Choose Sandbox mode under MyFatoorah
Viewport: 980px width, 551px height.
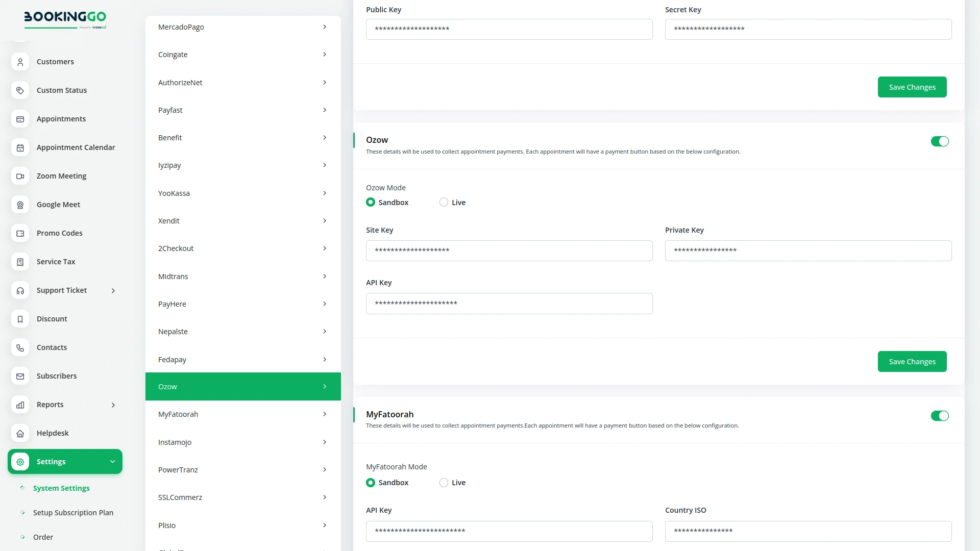click(370, 482)
